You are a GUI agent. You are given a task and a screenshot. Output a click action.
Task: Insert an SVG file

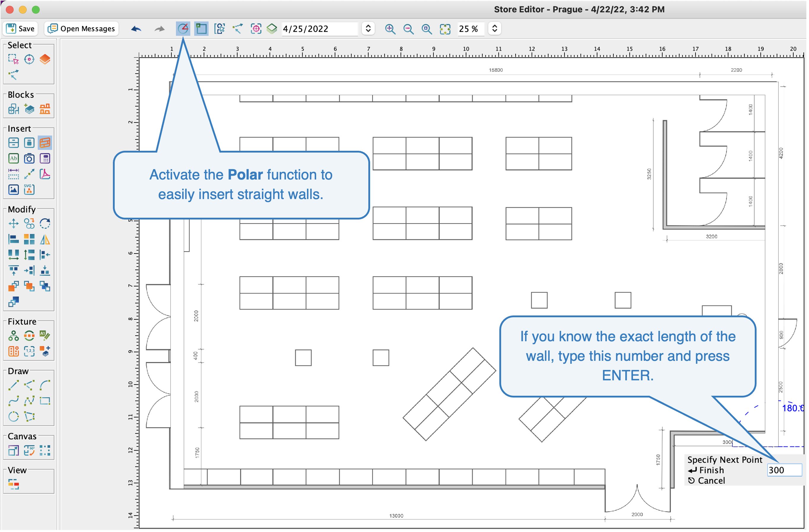(29, 190)
